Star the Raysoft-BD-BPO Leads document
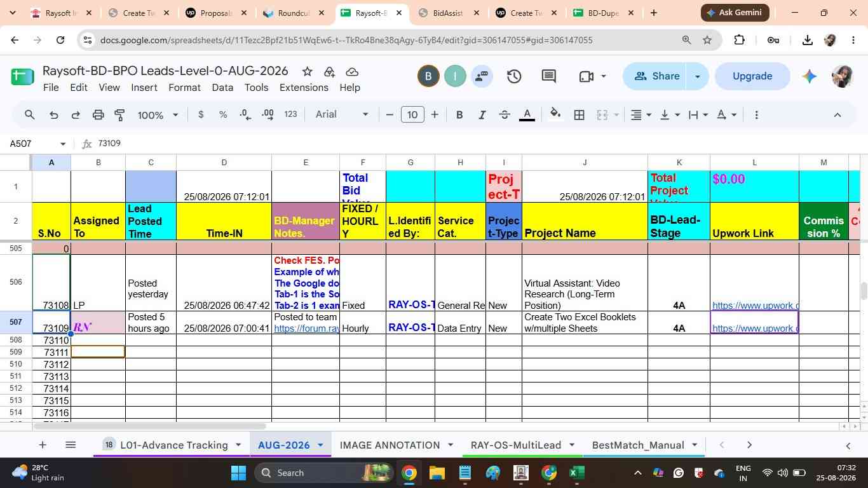The height and width of the screenshot is (488, 868). pyautogui.click(x=307, y=71)
